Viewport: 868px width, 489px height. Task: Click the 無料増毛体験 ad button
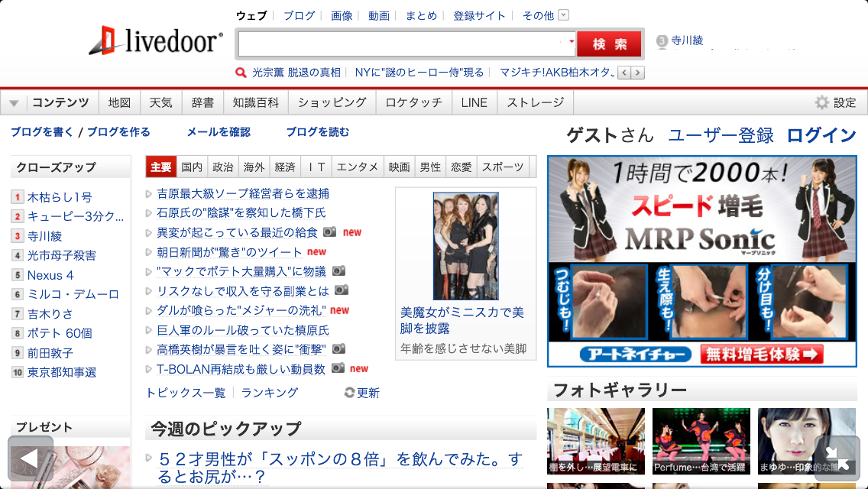[762, 355]
